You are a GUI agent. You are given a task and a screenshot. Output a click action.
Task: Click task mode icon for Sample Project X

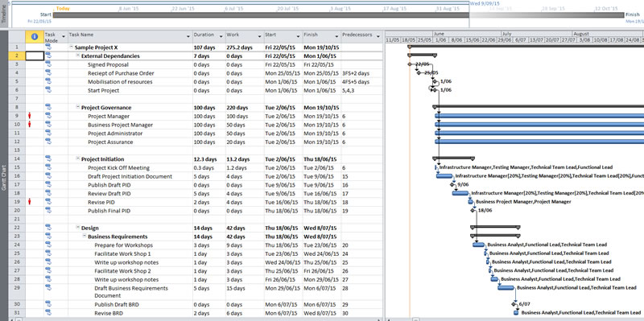point(48,47)
